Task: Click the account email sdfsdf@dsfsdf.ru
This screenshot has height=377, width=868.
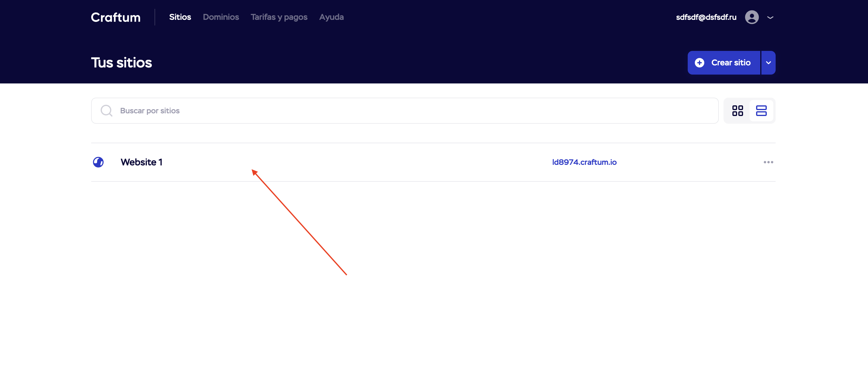Action: pyautogui.click(x=706, y=17)
